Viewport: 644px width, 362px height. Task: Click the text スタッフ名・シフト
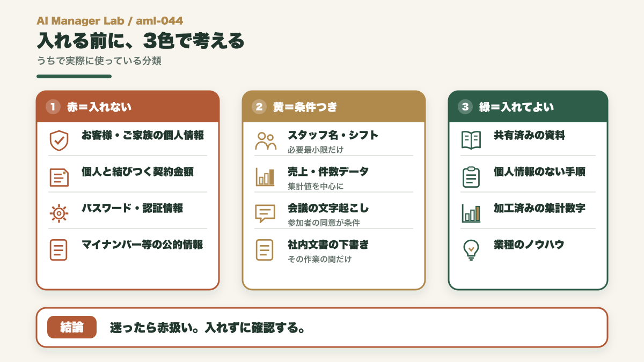333,135
